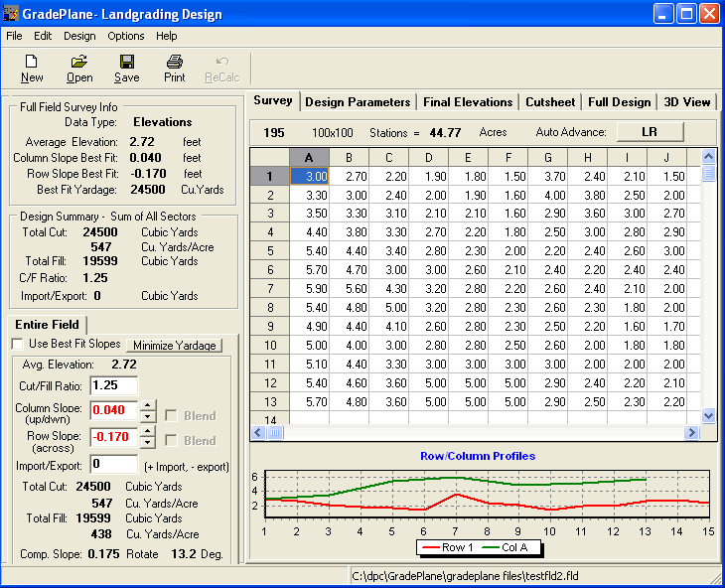Toggle the Row Slope Blend checkbox

172,440
